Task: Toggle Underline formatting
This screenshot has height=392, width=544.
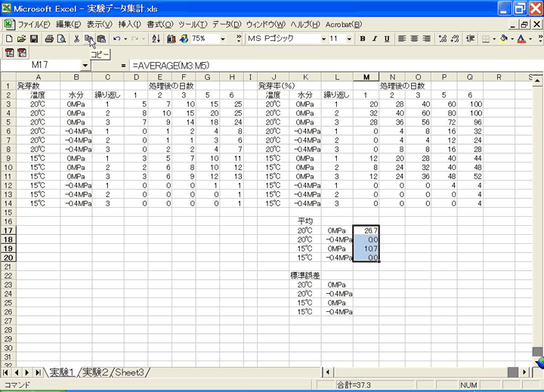Action: click(385, 39)
